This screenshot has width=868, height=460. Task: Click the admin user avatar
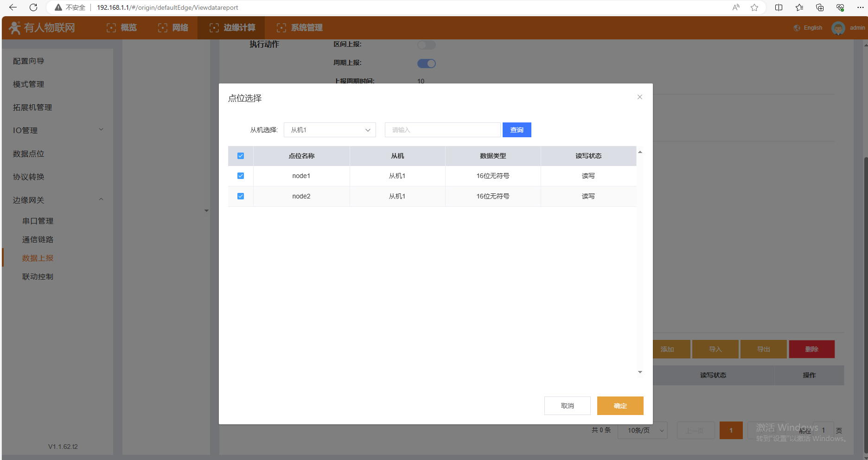point(838,28)
